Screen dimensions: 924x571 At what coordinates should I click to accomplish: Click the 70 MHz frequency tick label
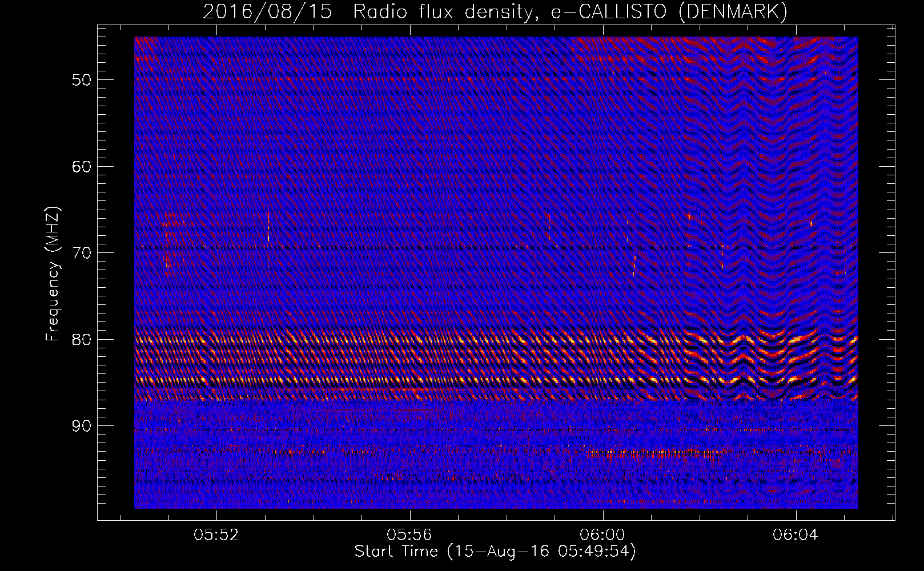coord(82,253)
